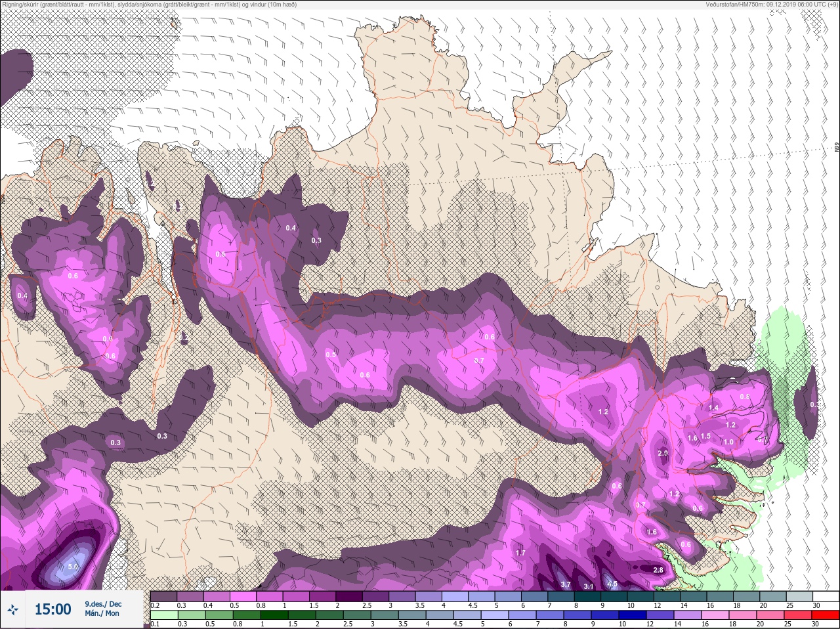Click the date text '9.des./ Dec'

103,604
